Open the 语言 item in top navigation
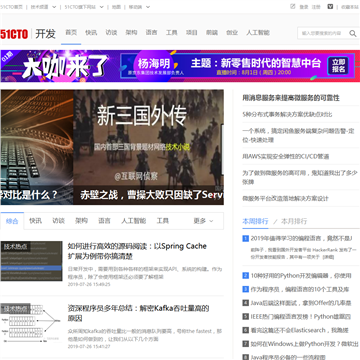Viewport: 360px width, 360px height. [x=151, y=33]
